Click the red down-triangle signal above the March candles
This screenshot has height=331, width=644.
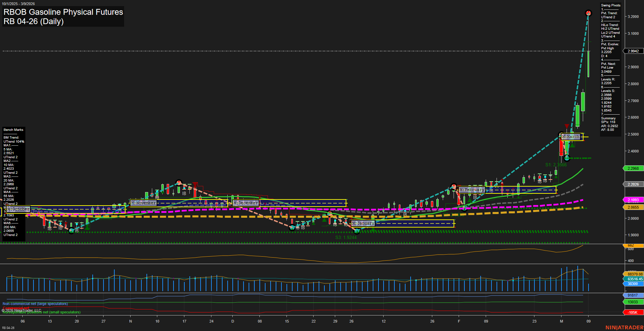(x=567, y=125)
